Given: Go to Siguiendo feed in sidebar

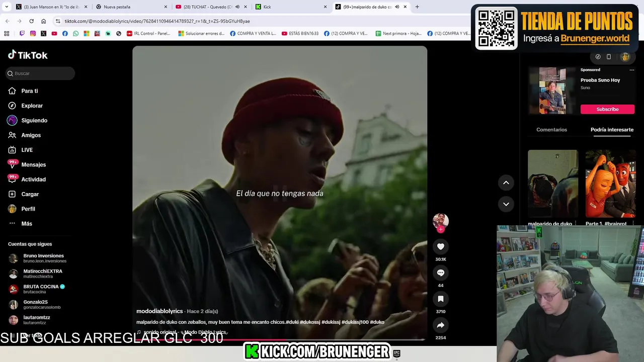Looking at the screenshot, I should click(x=28, y=121).
